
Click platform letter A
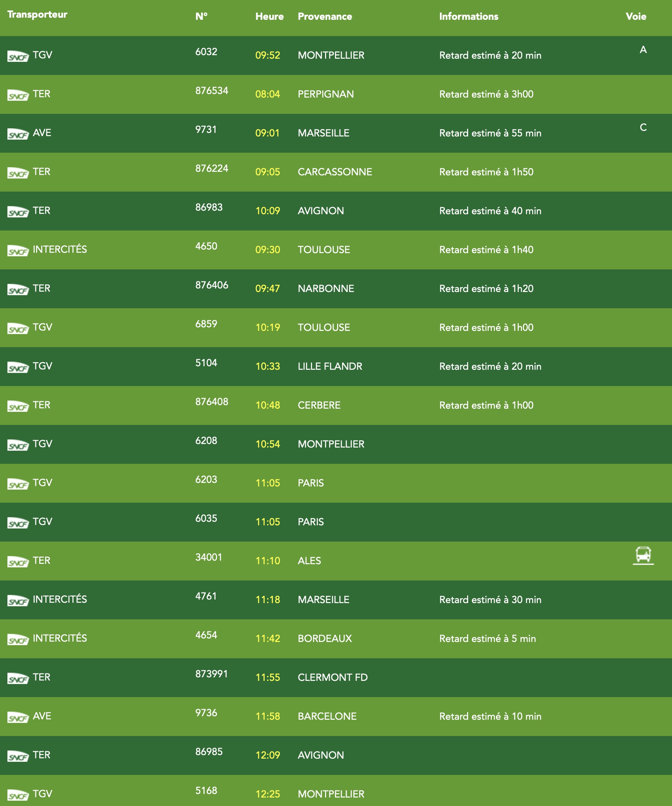[643, 49]
